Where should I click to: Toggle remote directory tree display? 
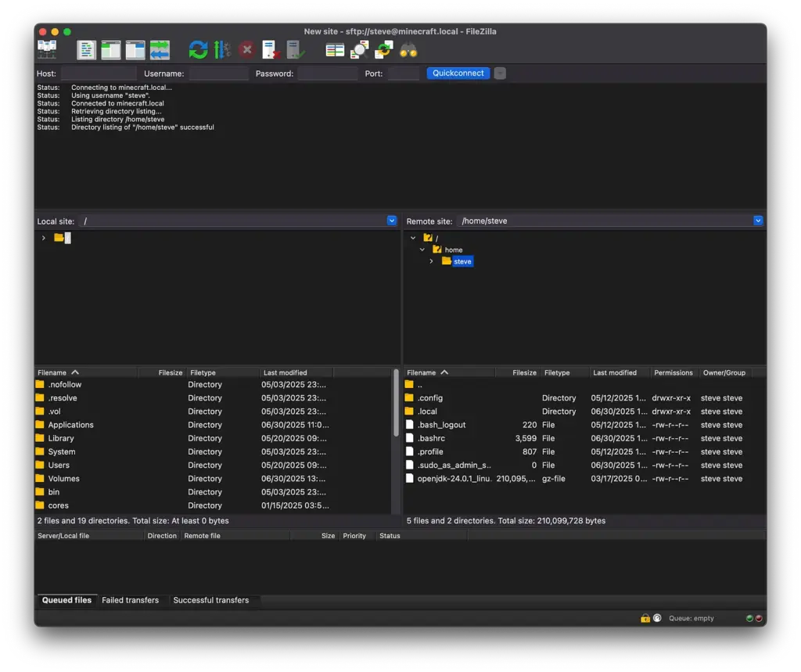click(x=135, y=50)
